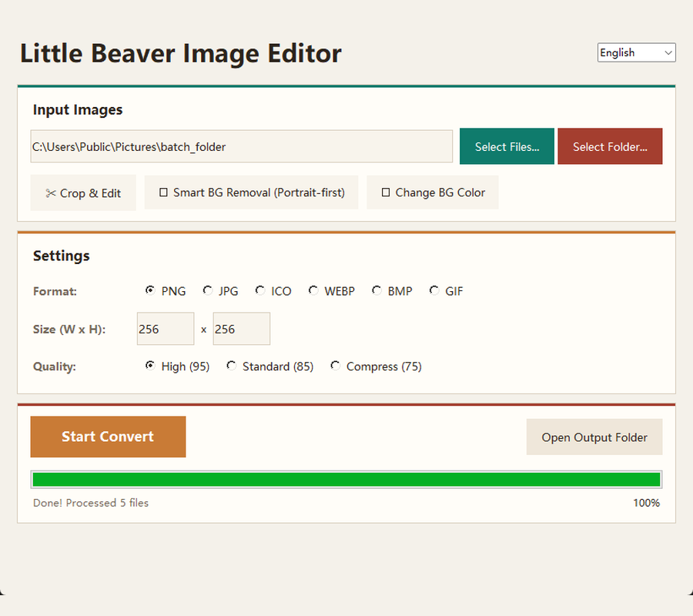Click the Size (W x H): label

pyautogui.click(x=69, y=330)
